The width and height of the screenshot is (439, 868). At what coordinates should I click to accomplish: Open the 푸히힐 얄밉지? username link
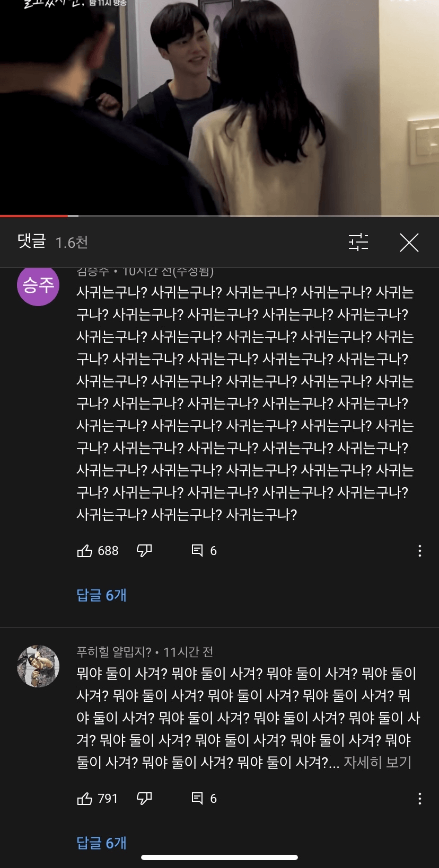114,652
